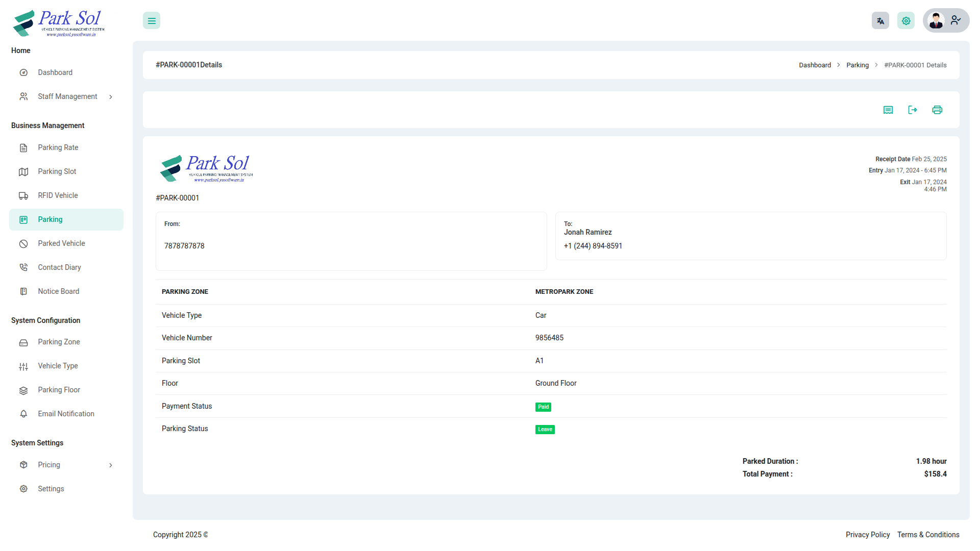980x551 pixels.
Task: Click the Dashboard sidebar icon
Action: [x=23, y=72]
